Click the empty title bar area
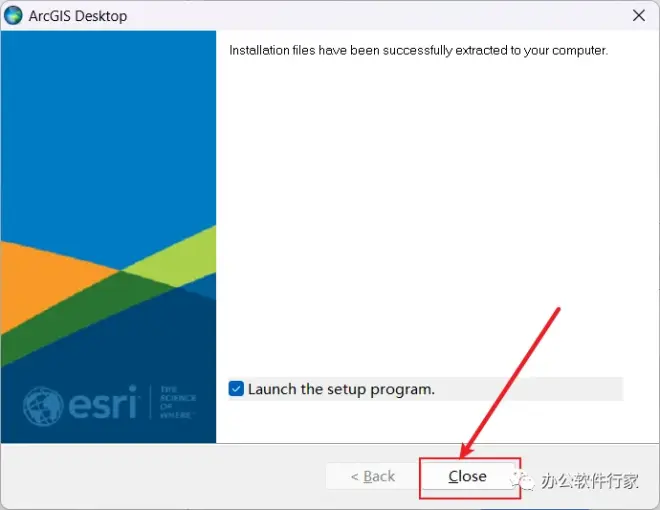The width and height of the screenshot is (660, 510). [379, 16]
